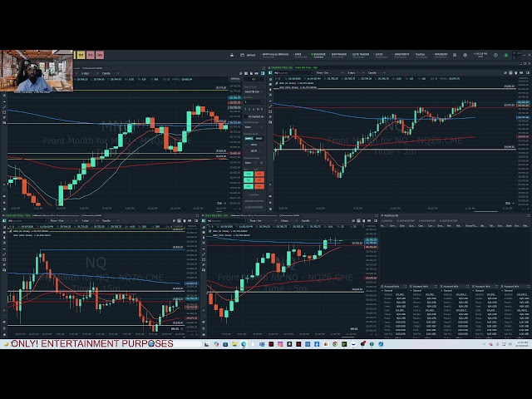This screenshot has width=532, height=399.
Task: Select the APEX connection in top bar
Action: 299,55
